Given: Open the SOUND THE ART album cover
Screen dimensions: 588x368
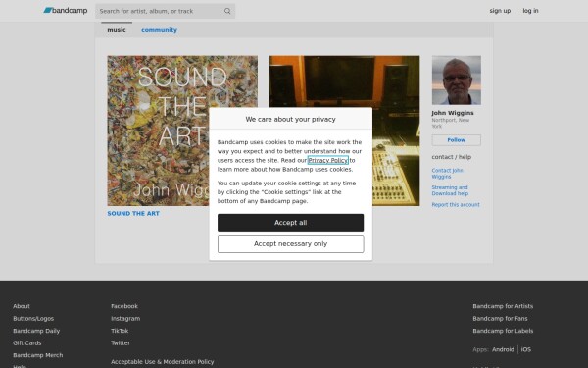Looking at the screenshot, I should 182,131.
